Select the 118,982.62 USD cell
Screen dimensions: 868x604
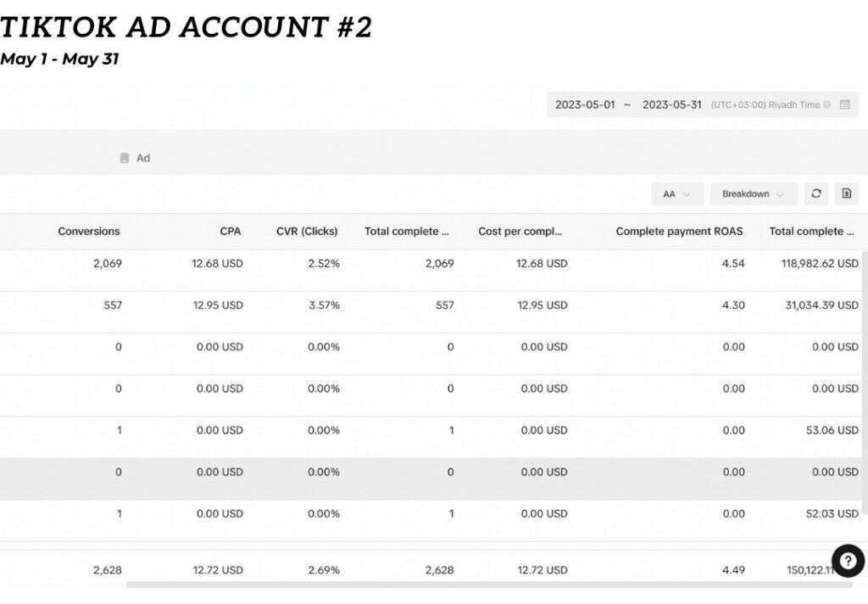pyautogui.click(x=820, y=264)
